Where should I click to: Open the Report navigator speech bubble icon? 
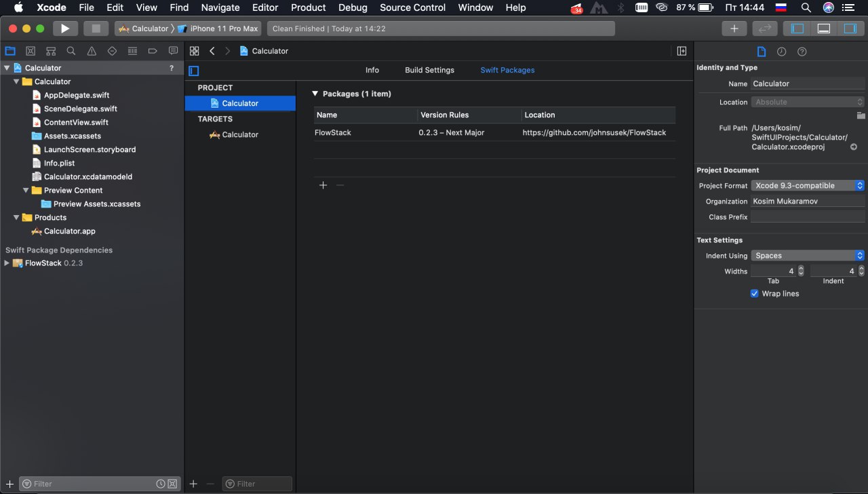tap(173, 51)
